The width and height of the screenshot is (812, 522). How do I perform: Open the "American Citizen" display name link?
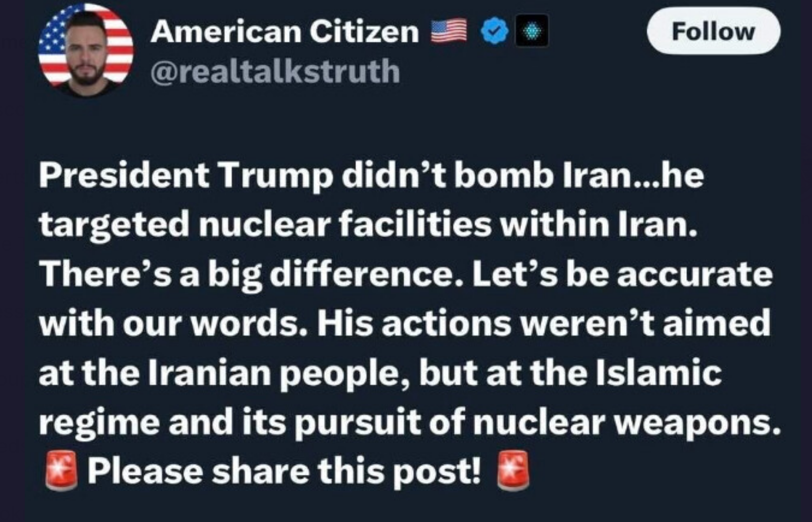[x=285, y=32]
